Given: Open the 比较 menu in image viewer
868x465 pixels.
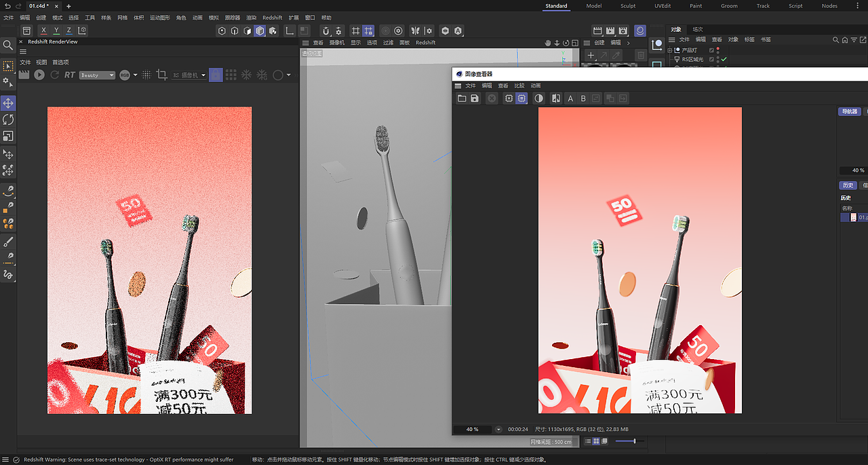Looking at the screenshot, I should click(x=519, y=86).
